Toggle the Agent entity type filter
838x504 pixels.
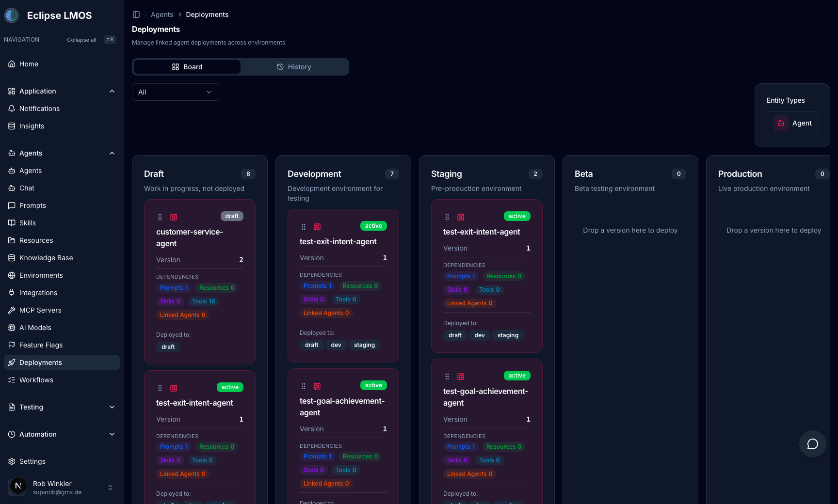click(x=792, y=123)
